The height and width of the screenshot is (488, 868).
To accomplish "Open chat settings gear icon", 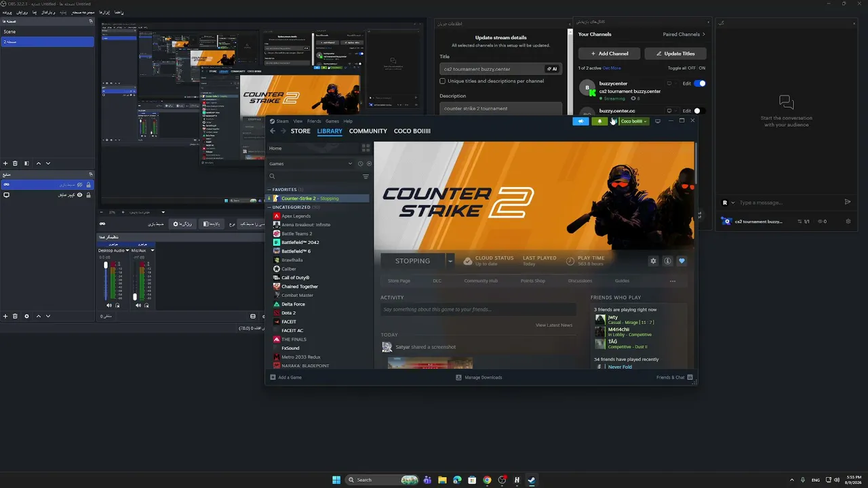I will tap(848, 221).
